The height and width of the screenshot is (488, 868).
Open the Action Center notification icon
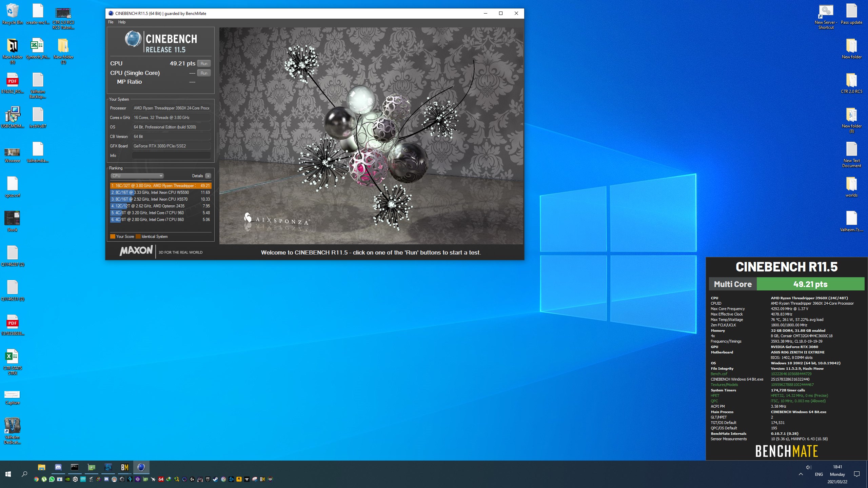click(857, 474)
